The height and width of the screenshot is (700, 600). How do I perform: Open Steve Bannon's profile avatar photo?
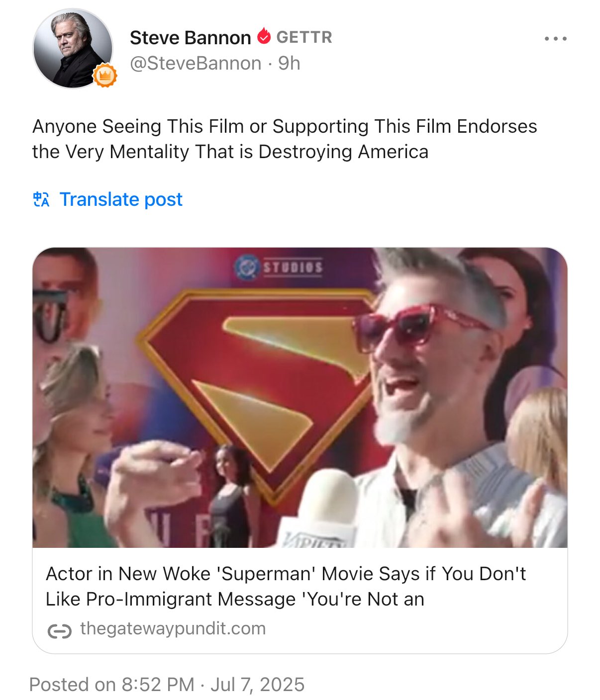click(73, 49)
